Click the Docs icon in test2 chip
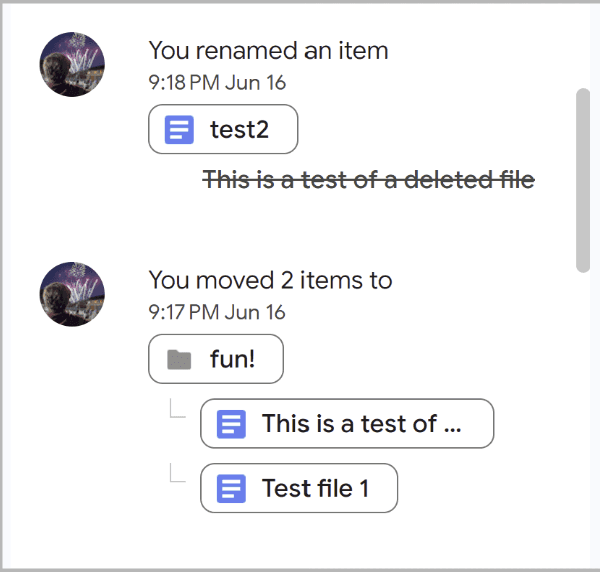Image resolution: width=600 pixels, height=572 pixels. click(x=179, y=130)
